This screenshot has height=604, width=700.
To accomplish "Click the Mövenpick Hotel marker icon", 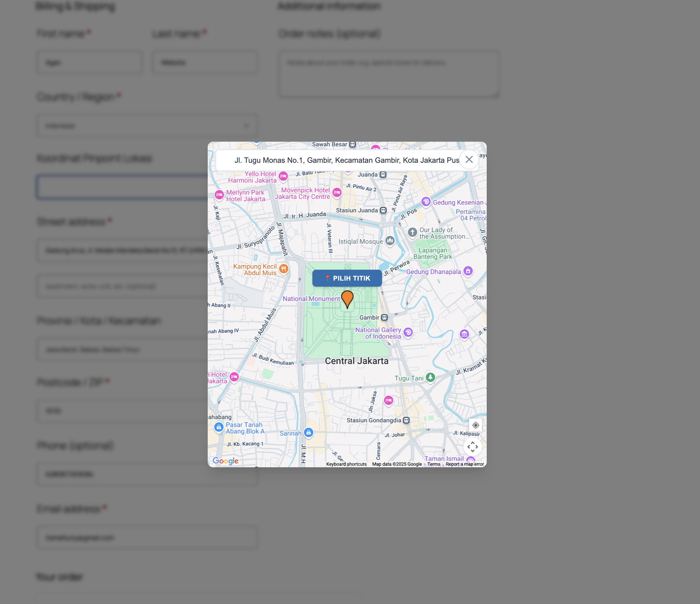I will pos(337,193).
